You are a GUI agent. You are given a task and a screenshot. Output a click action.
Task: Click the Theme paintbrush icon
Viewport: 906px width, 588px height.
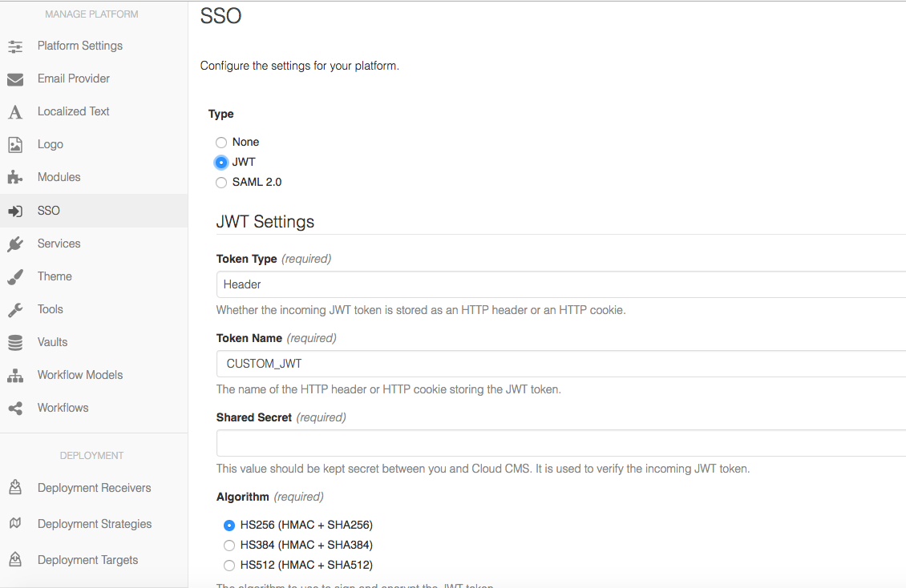pos(15,277)
